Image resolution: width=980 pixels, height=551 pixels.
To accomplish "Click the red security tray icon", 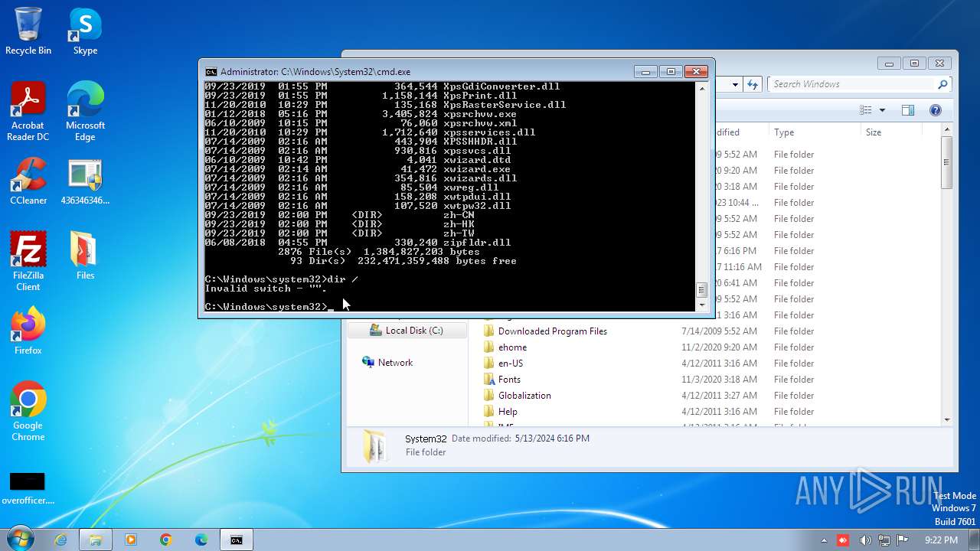I will (843, 540).
